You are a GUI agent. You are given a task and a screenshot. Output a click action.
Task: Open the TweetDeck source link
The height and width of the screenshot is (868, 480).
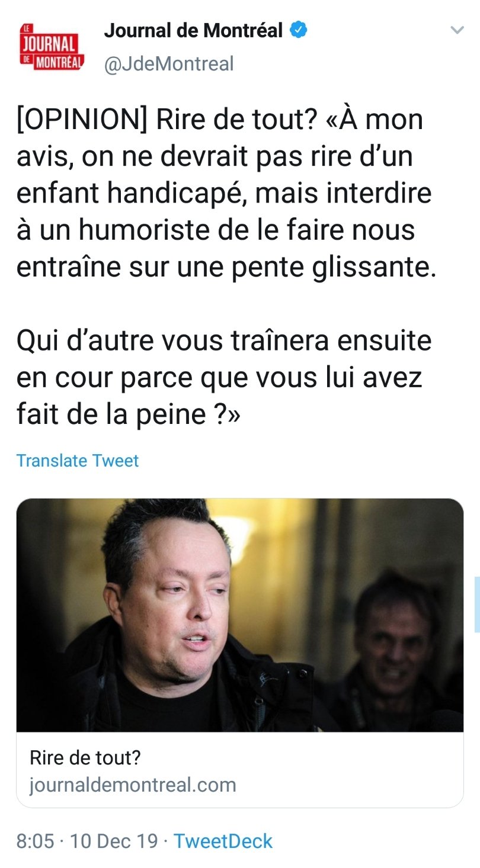pyautogui.click(x=223, y=841)
